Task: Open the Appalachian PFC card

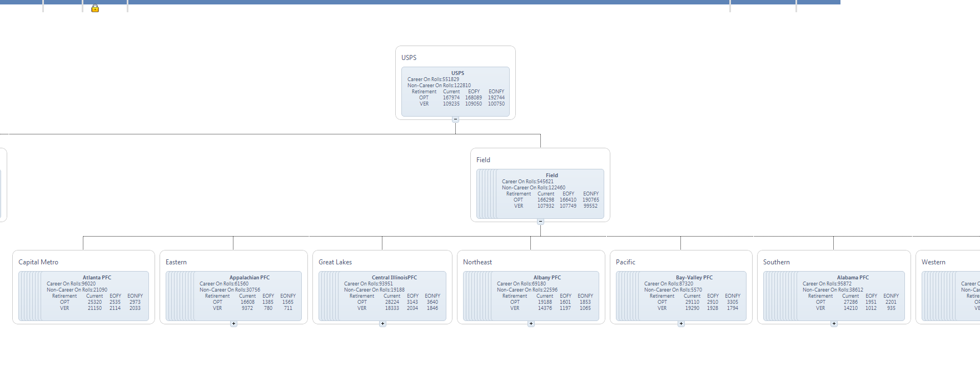Action: pos(247,296)
